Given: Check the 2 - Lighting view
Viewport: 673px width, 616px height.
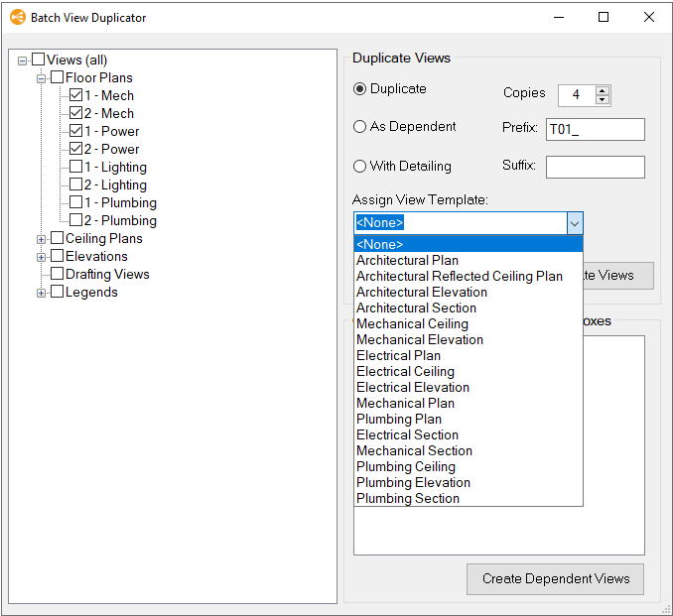Looking at the screenshot, I should 76,185.
